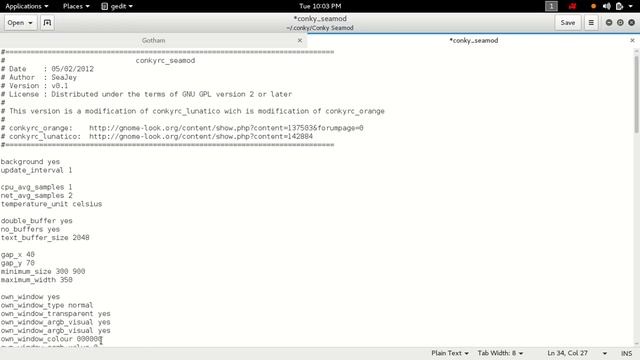Image resolution: width=640 pixels, height=360 pixels.
Task: Click the '# Date : 05/02/2012' line
Action: (x=47, y=69)
